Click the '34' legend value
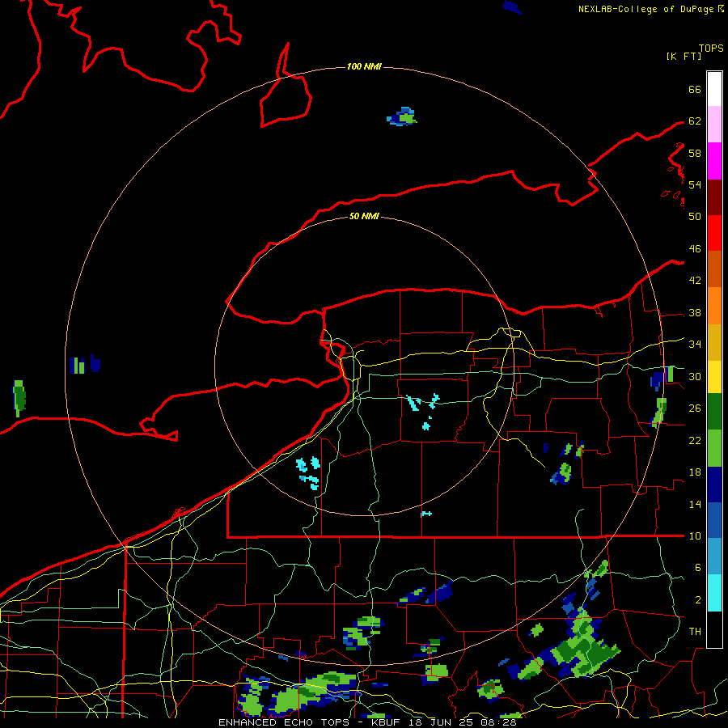This screenshot has width=728, height=728. point(695,345)
